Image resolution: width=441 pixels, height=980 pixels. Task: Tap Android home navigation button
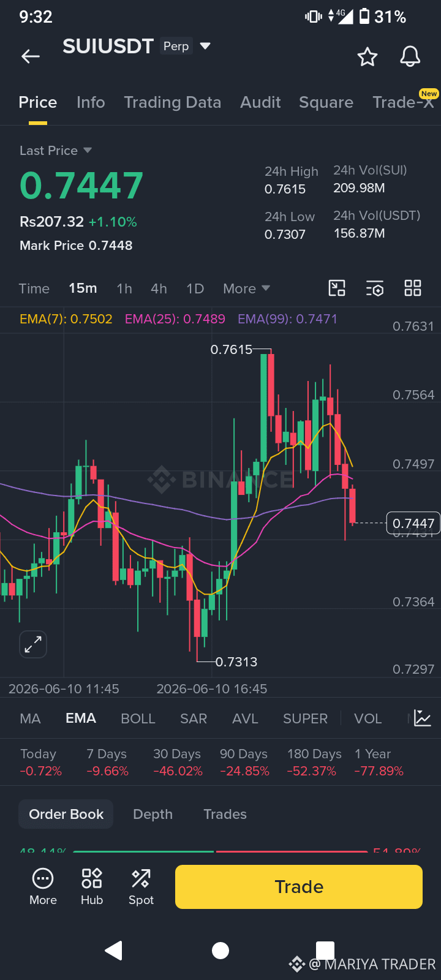tap(221, 951)
